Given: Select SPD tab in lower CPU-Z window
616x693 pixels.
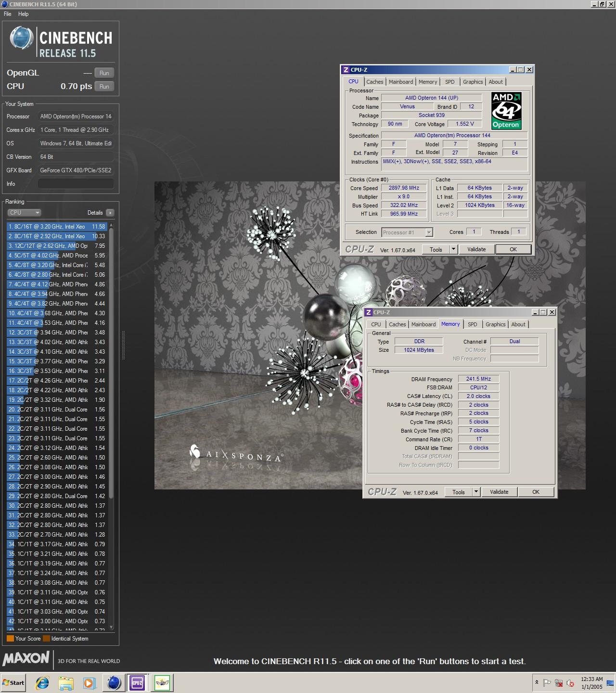Looking at the screenshot, I should [473, 324].
